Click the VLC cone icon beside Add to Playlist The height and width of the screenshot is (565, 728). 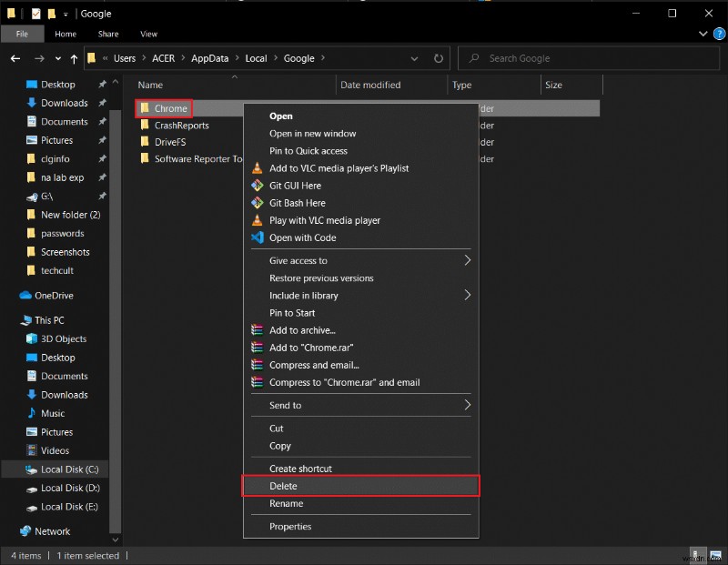click(257, 168)
